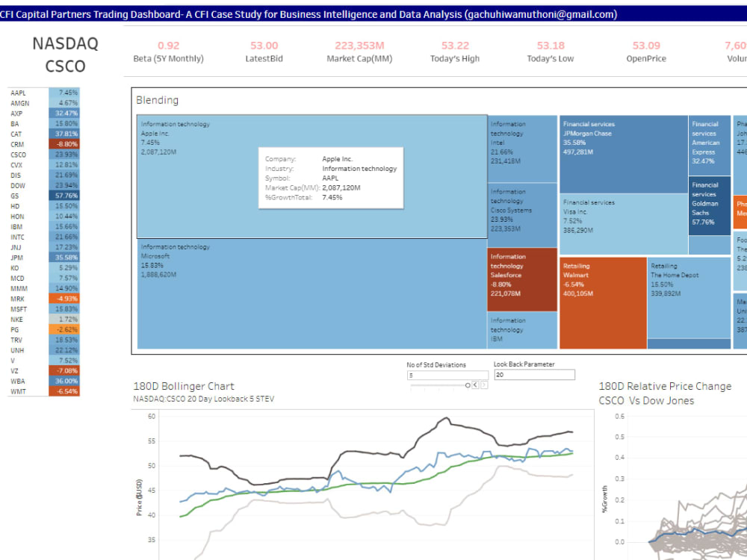Click the increment arrow on the Std Deviations control

[x=484, y=385]
